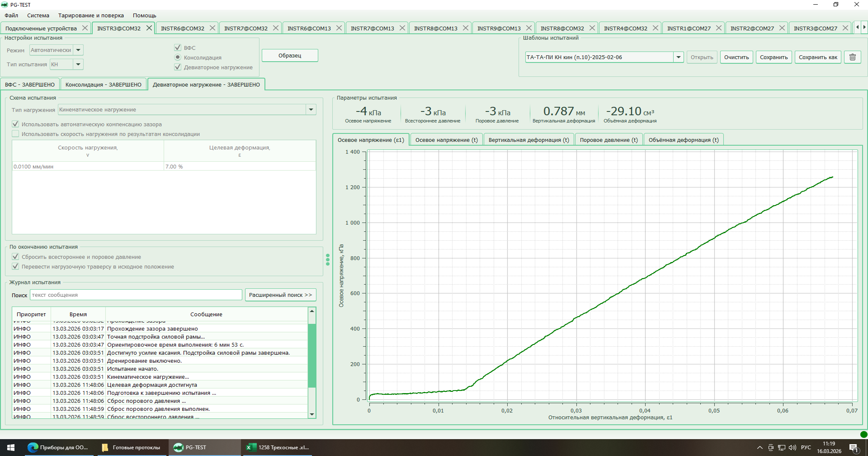This screenshot has height=456, width=868.
Task: Click the test journal scrollbar thumb
Action: (312, 356)
